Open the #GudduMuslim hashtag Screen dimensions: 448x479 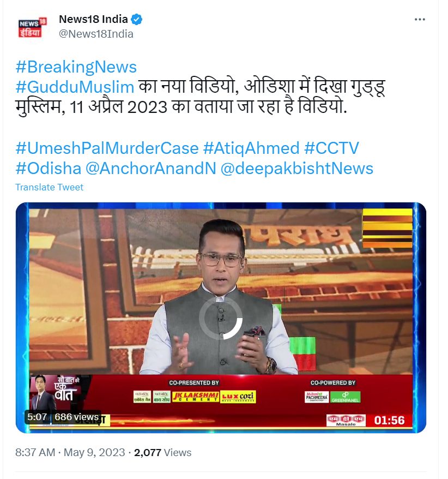tap(75, 87)
